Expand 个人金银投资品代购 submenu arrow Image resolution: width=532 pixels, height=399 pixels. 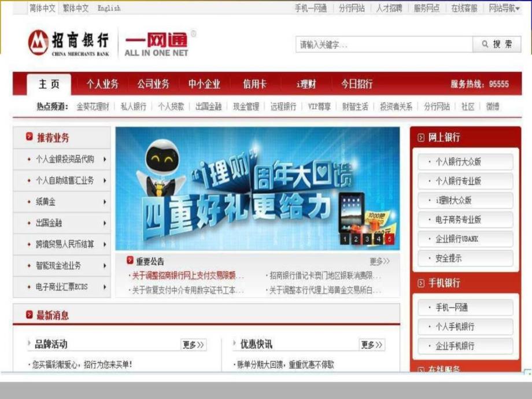105,159
